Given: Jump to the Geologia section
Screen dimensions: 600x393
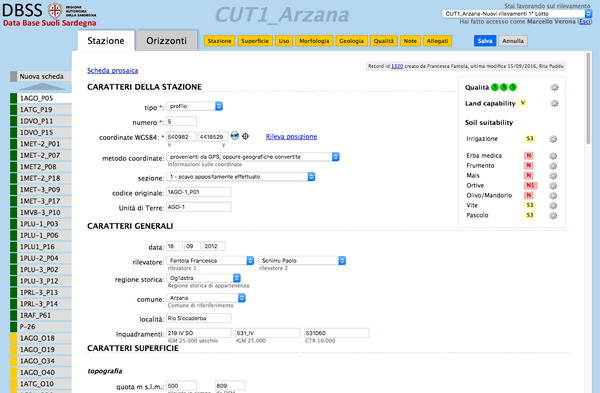Looking at the screenshot, I should pyautogui.click(x=351, y=41).
